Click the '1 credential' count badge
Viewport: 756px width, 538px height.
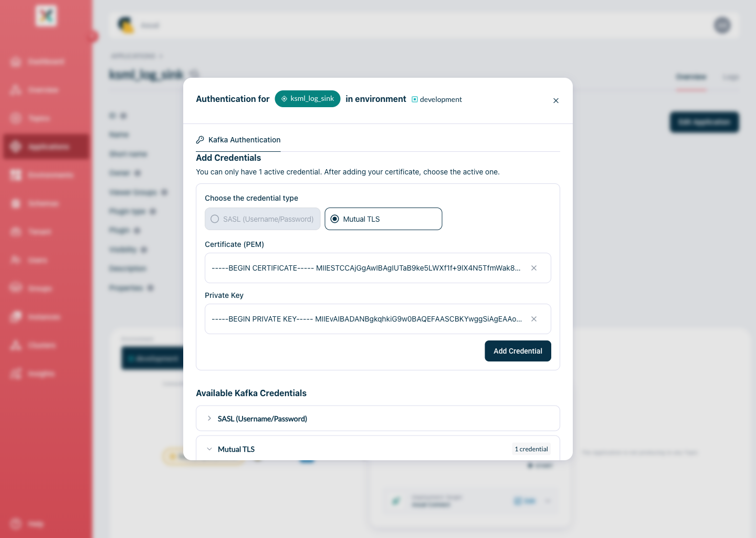click(x=531, y=449)
